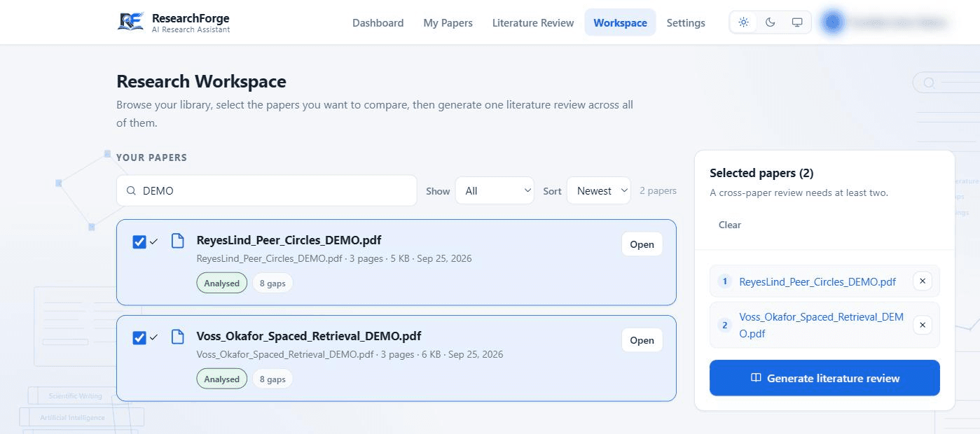Go to the Dashboard tab
The width and height of the screenshot is (980, 434).
[x=378, y=22]
